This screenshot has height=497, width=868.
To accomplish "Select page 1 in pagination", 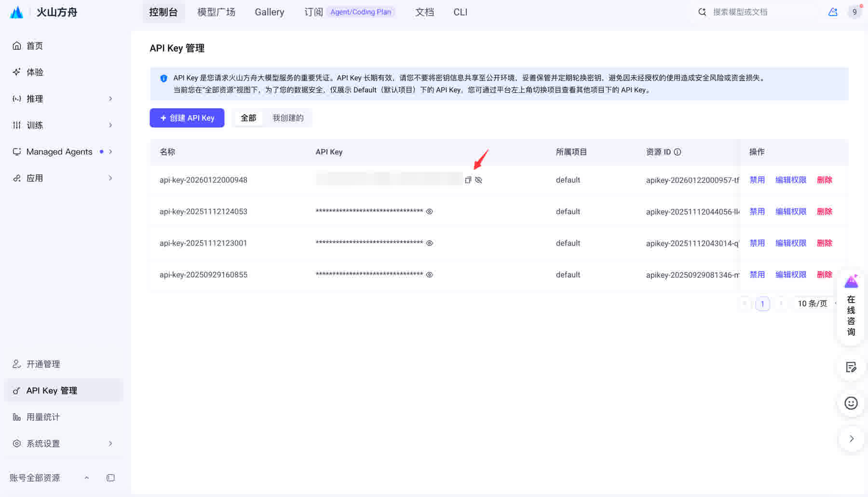I will pos(762,304).
